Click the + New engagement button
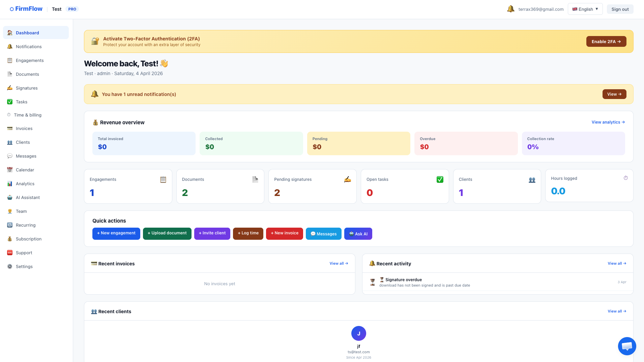This screenshot has width=644, height=362. (116, 233)
